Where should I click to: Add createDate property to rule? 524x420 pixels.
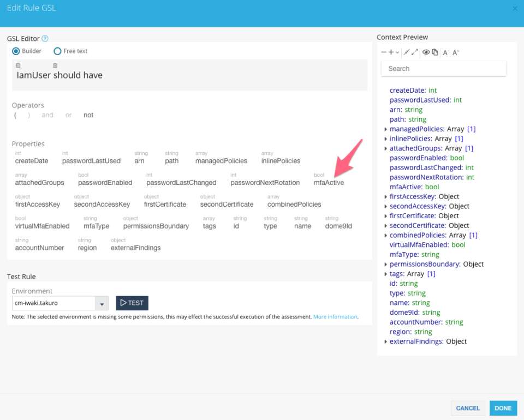tap(32, 161)
